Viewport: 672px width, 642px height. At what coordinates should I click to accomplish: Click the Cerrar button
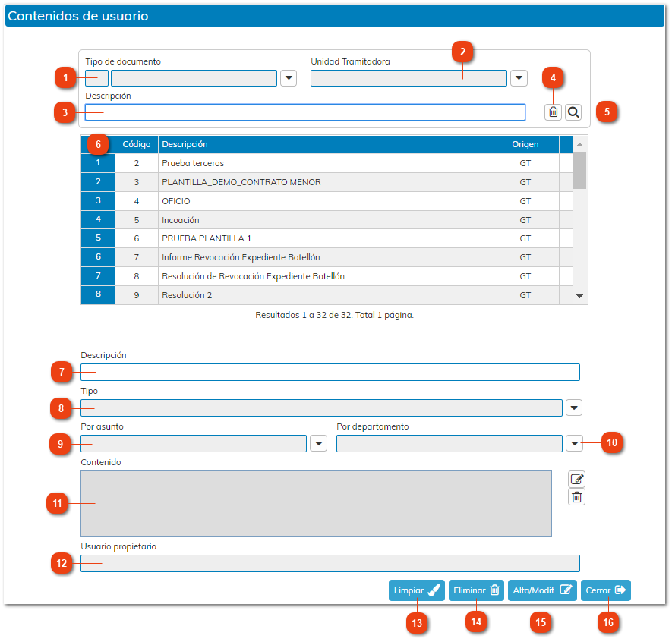[x=605, y=590]
